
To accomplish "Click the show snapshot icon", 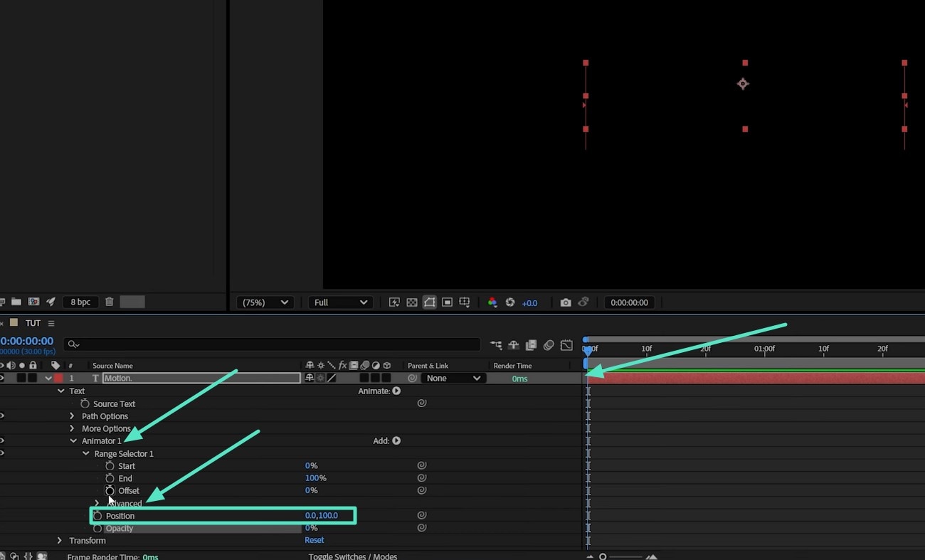I will [x=583, y=302].
